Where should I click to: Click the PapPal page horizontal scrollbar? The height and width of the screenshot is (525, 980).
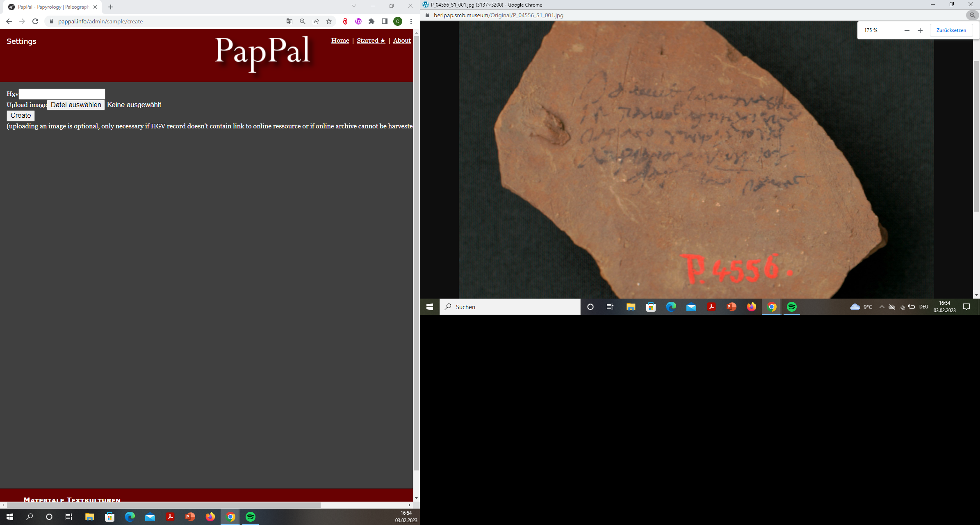click(164, 505)
